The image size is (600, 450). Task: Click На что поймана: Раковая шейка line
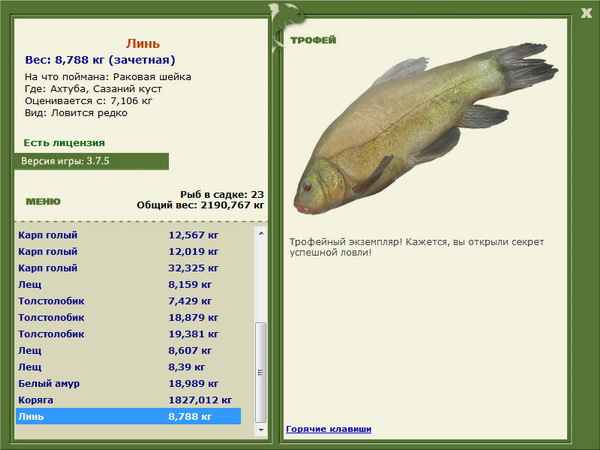[x=108, y=77]
